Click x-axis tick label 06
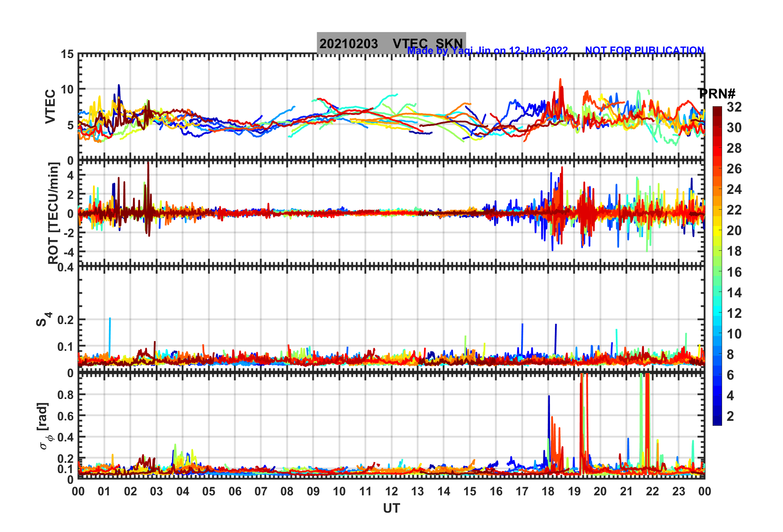This screenshot has height=532, width=783. coord(235,491)
